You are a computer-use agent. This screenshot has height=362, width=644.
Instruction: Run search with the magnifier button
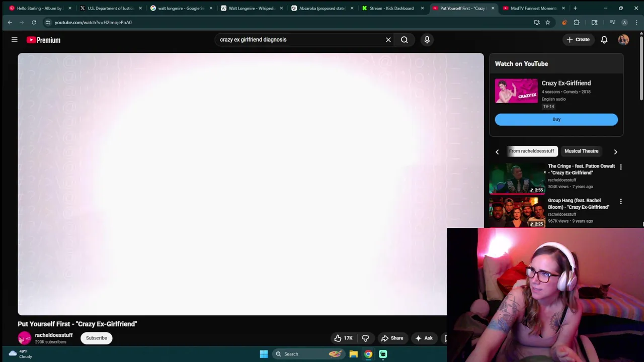click(x=405, y=40)
